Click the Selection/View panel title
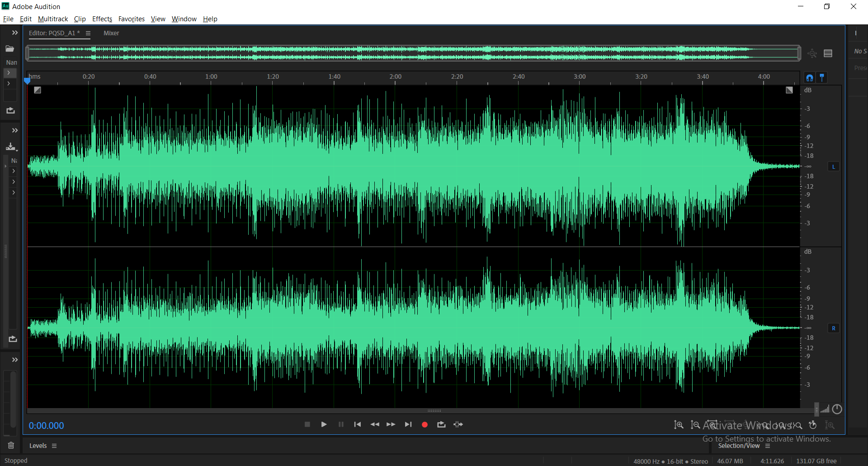 739,446
